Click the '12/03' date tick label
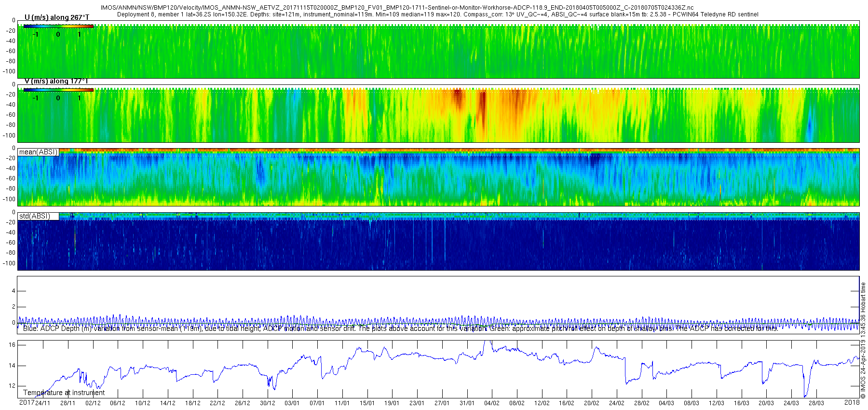The image size is (868, 410). coord(717,403)
